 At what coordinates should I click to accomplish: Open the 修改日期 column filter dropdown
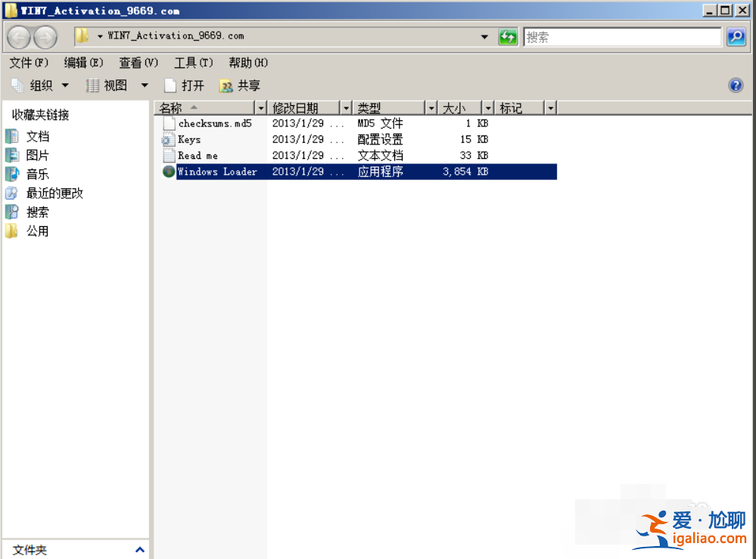click(346, 107)
